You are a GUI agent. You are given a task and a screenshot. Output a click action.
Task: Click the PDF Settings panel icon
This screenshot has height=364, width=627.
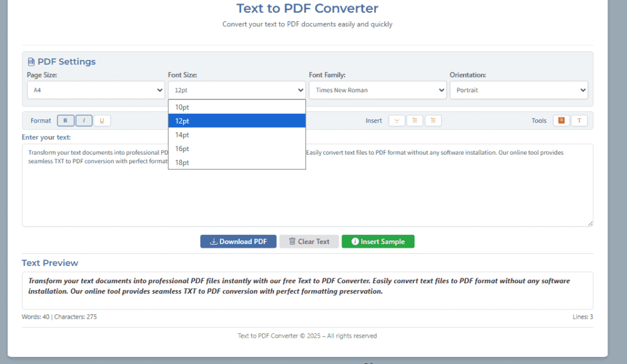point(31,61)
